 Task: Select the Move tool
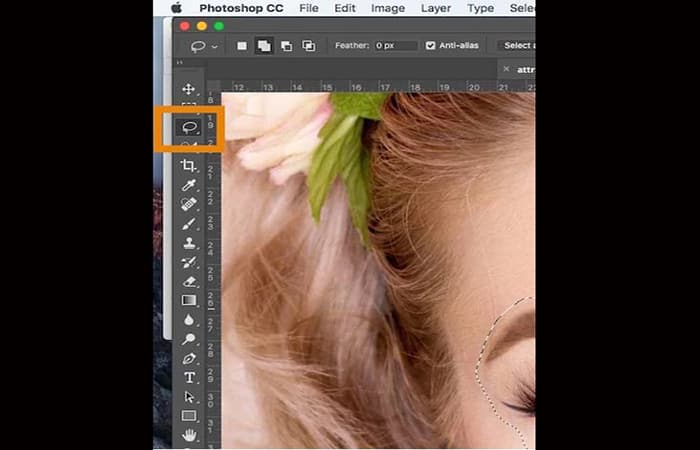pyautogui.click(x=188, y=90)
